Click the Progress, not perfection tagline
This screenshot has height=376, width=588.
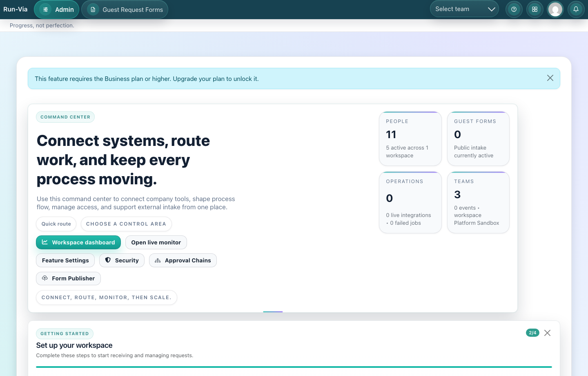pos(42,25)
